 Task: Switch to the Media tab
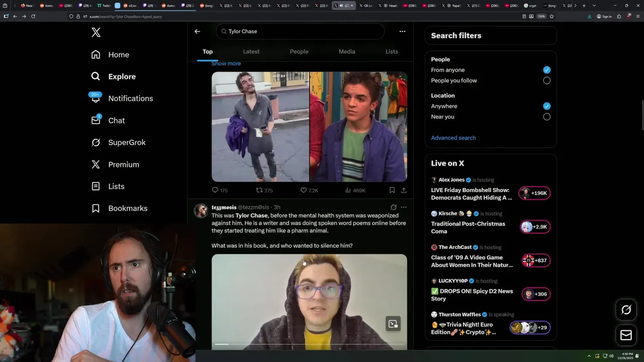coord(347,51)
